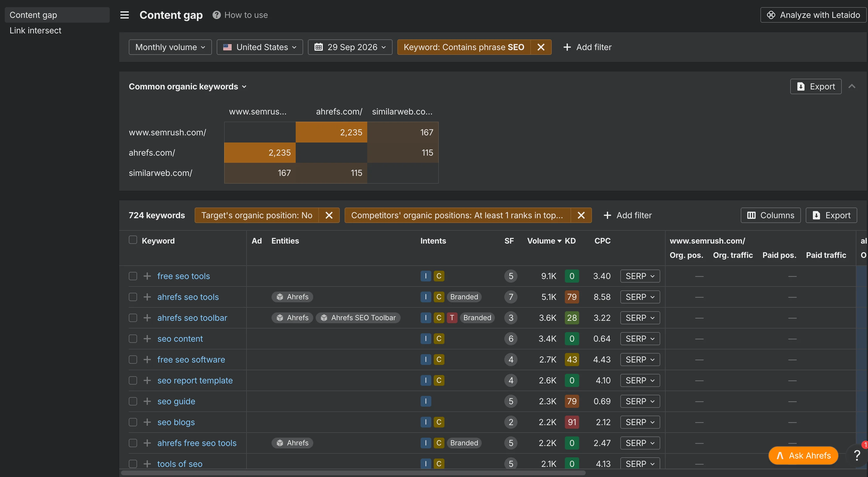
Task: Click the Transactional T intent badge
Action: coord(452,318)
